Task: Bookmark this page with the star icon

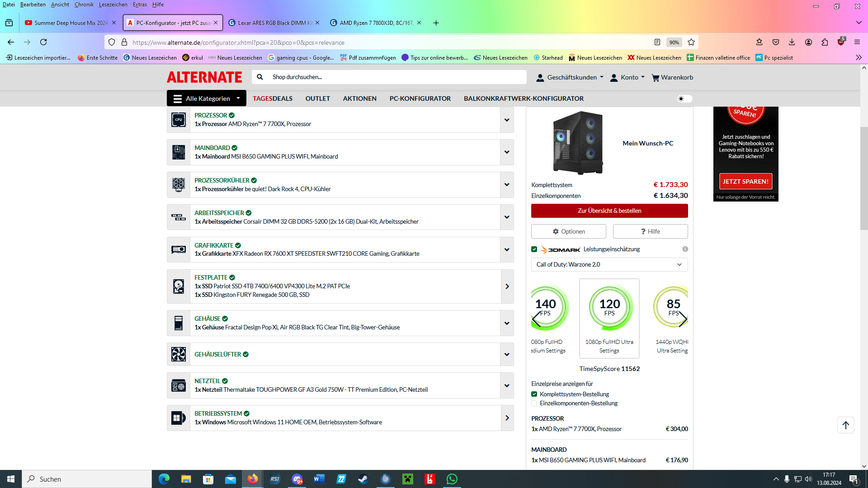Action: pos(691,42)
